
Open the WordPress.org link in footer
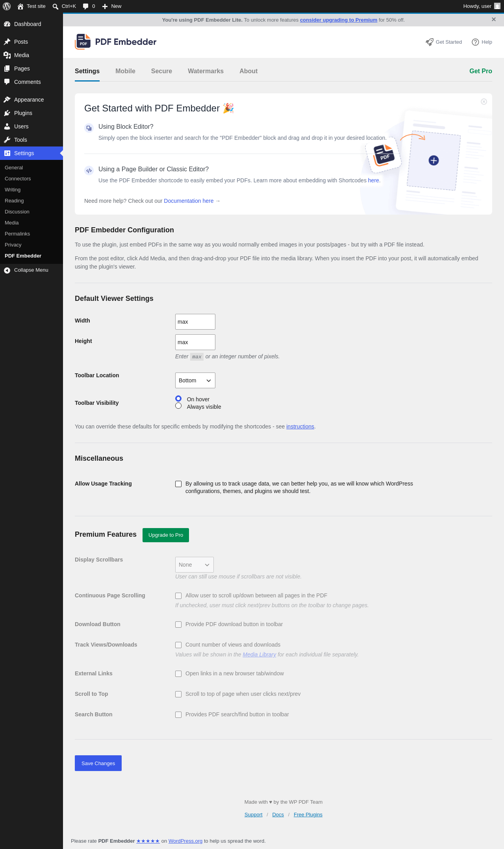[x=185, y=841]
